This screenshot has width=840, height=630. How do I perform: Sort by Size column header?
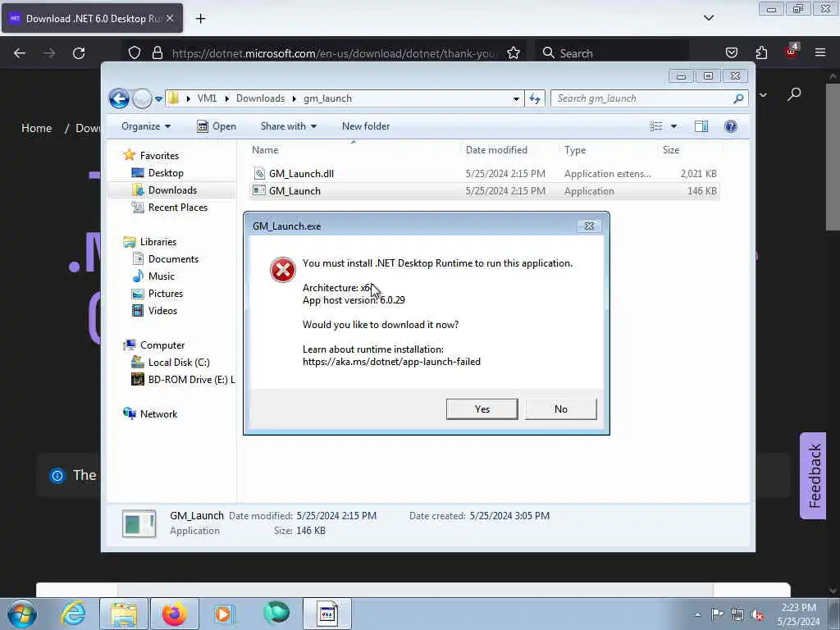coord(671,150)
